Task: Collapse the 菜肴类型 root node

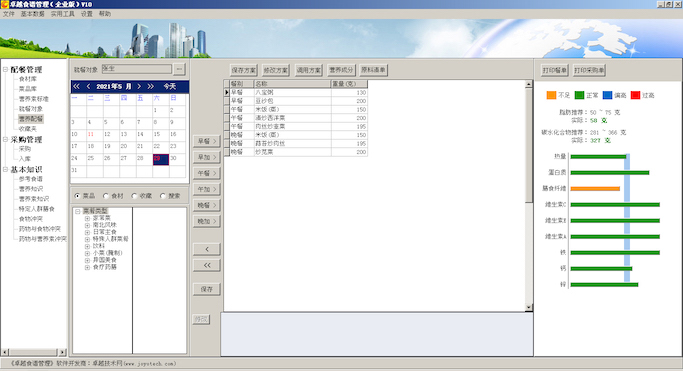Action: [x=78, y=211]
